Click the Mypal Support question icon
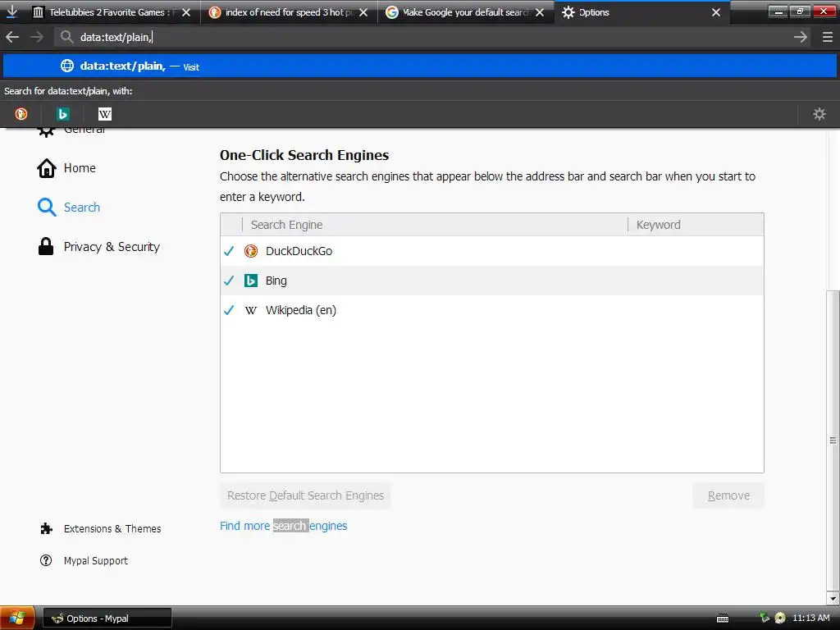This screenshot has height=630, width=840. 46,560
